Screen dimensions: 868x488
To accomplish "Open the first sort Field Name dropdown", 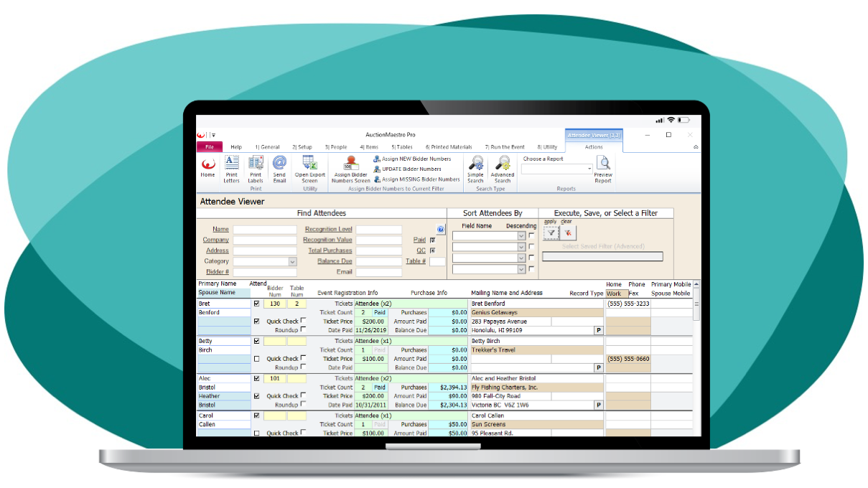I will [x=521, y=235].
